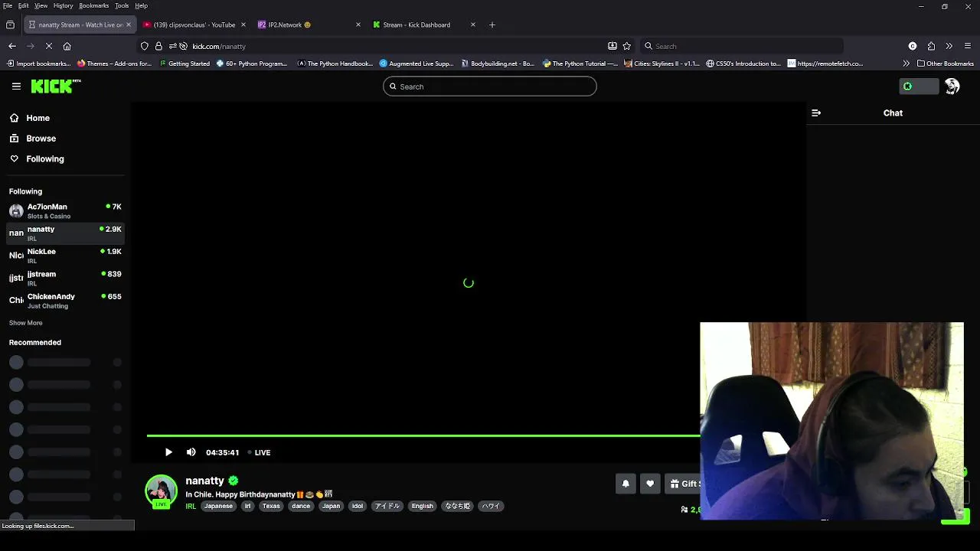Viewport: 980px width, 551px height.
Task: Click the IRL category link
Action: pyautogui.click(x=191, y=506)
